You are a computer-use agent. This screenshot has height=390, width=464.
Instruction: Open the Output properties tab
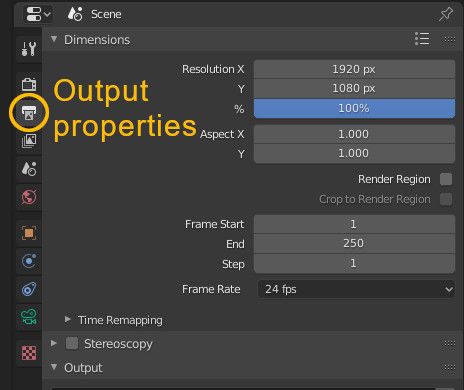coord(29,112)
